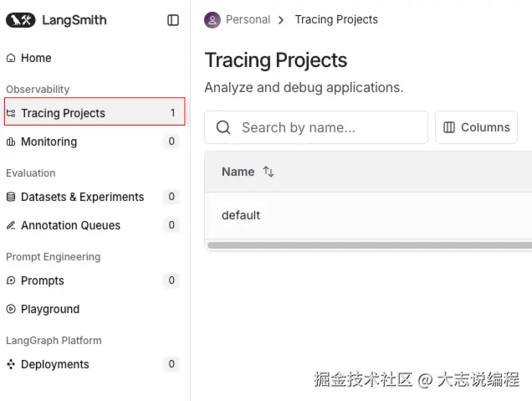Click the Deployments icon in sidebar
532x401 pixels.
pyautogui.click(x=11, y=364)
